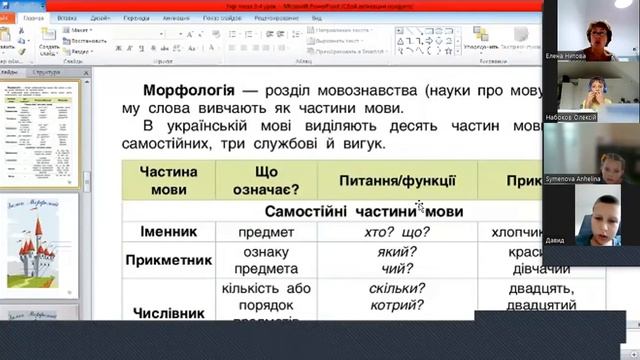The image size is (640, 360).
Task: Toggle Strikethrough formatting (abc)
Action: point(164,48)
